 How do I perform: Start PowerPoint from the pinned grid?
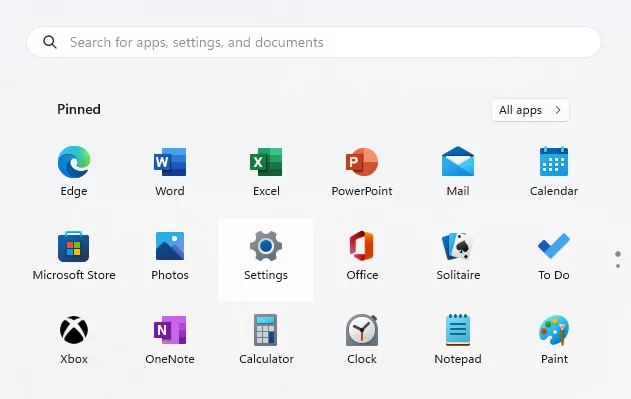click(362, 162)
